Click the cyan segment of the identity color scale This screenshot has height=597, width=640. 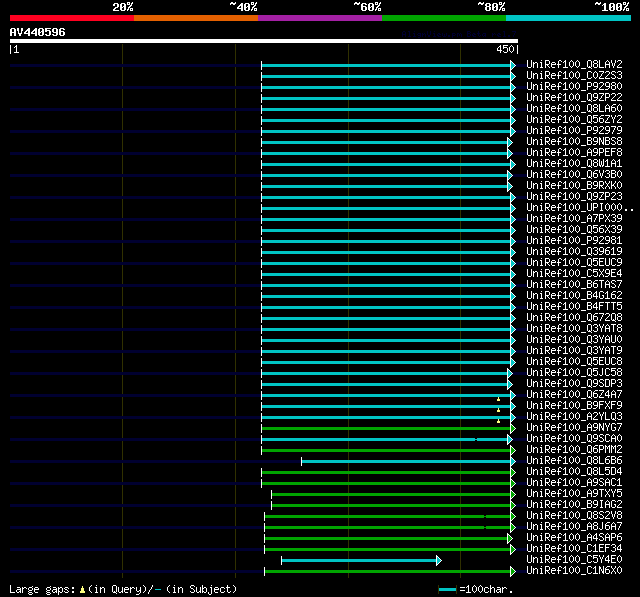click(x=569, y=18)
